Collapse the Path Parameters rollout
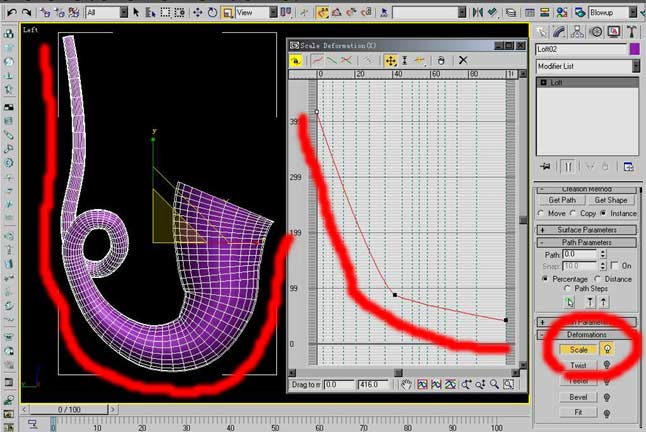 587,242
